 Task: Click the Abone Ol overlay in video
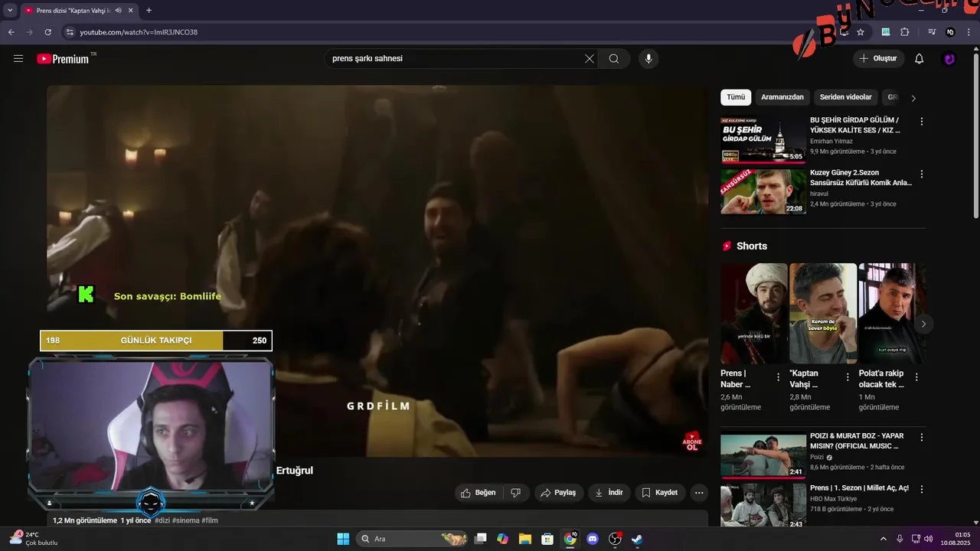coord(693,442)
